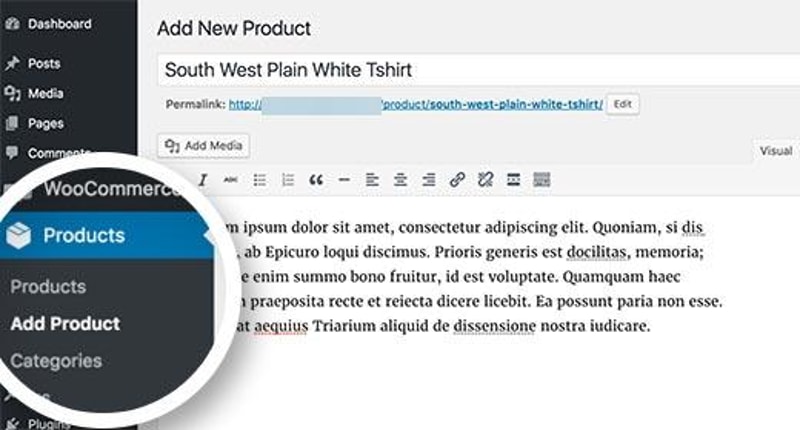Open the Dashboard menu item
The height and width of the screenshot is (430, 800).
point(60,23)
